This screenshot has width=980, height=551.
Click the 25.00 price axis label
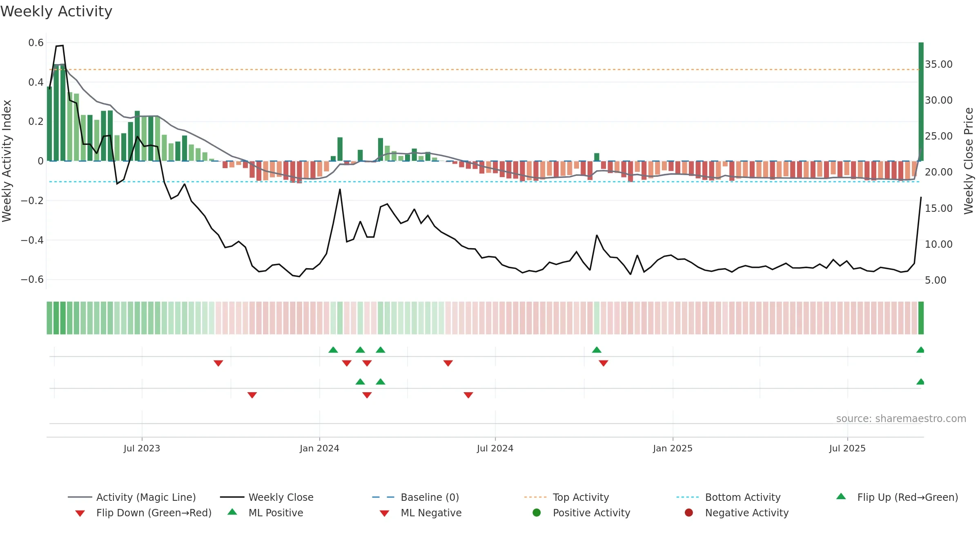[x=938, y=136]
